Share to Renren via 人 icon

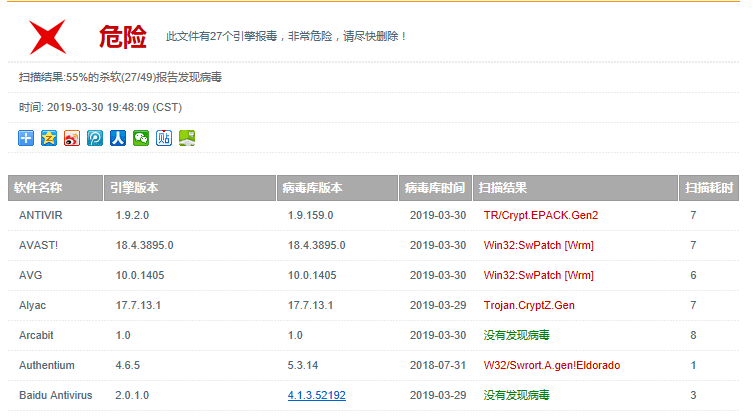coord(118,138)
